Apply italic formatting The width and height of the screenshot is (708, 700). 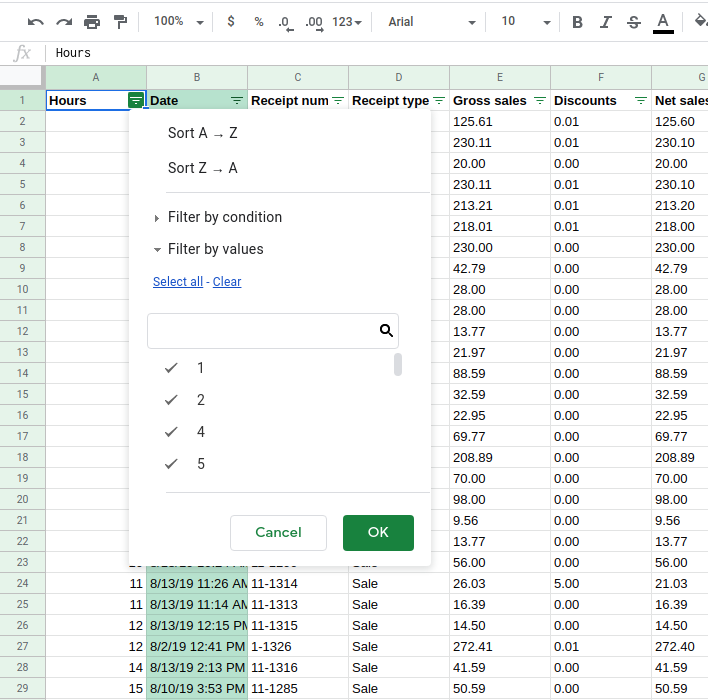point(605,21)
